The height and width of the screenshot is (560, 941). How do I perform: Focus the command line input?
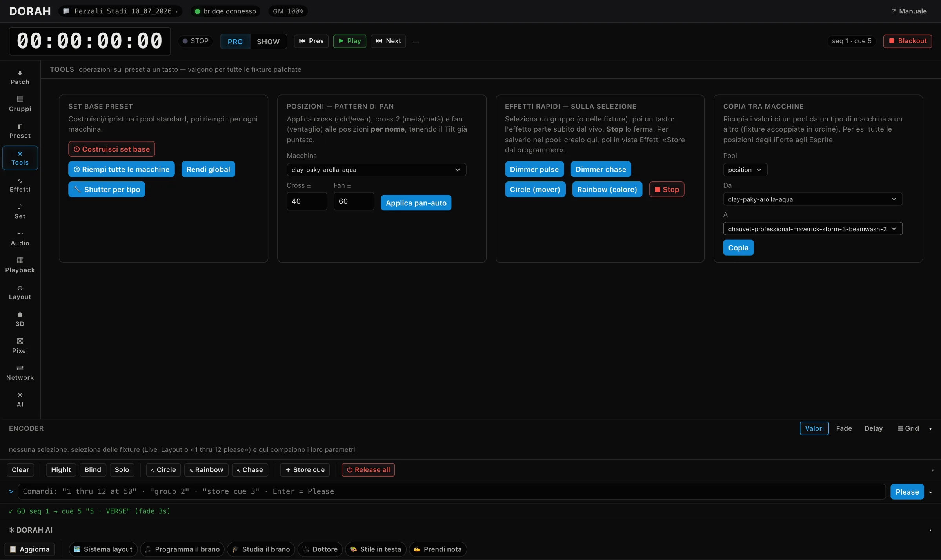point(452,492)
